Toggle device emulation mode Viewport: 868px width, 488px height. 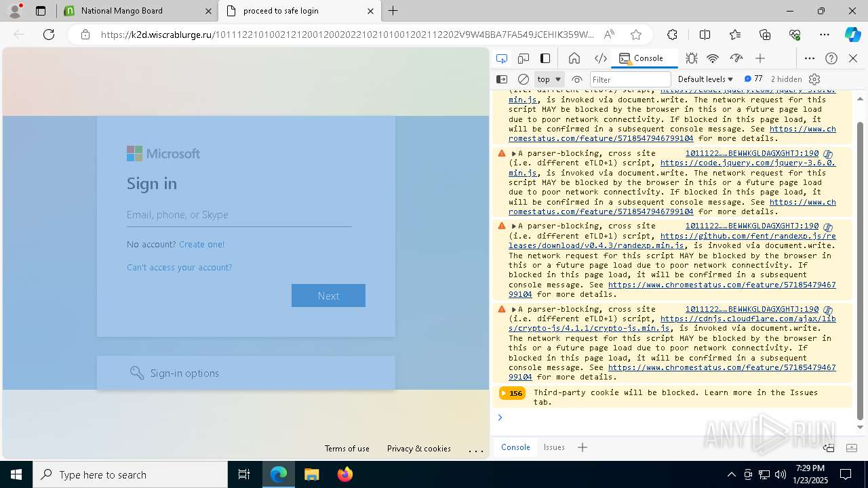point(524,58)
